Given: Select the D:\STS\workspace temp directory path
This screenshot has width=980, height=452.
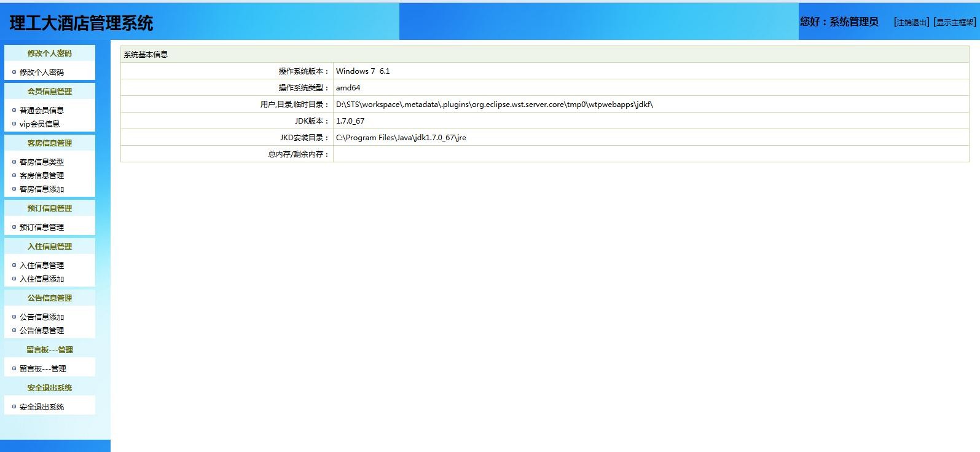Looking at the screenshot, I should point(495,104).
